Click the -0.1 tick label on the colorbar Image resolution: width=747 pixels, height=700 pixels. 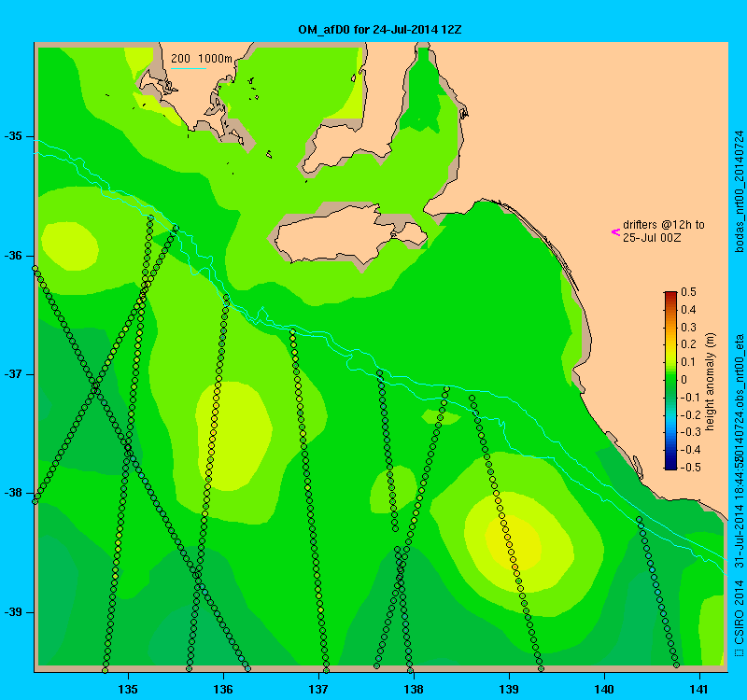[690, 398]
